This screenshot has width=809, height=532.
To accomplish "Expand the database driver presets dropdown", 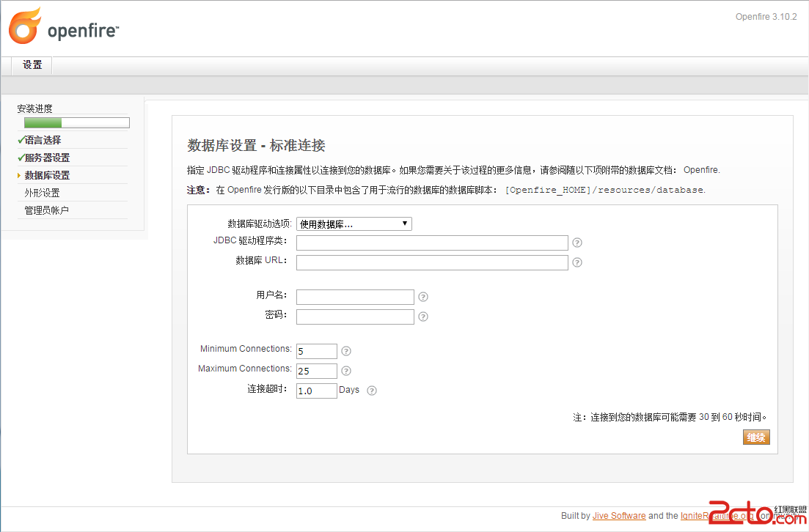I will click(354, 223).
